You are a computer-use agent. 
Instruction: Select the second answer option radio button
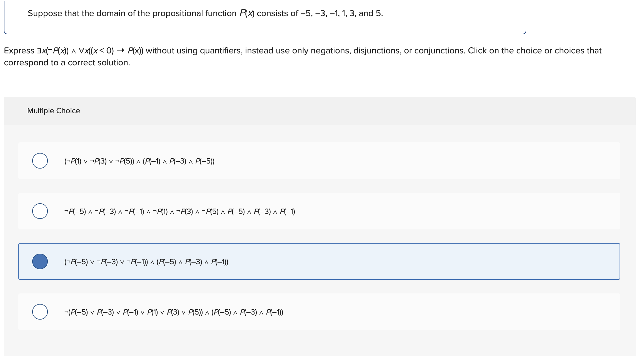click(x=41, y=211)
